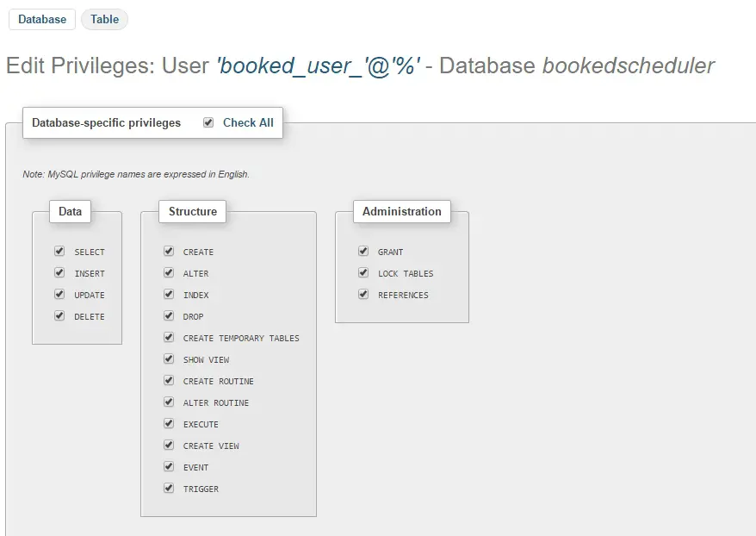Image resolution: width=756 pixels, height=536 pixels.
Task: Toggle the Check All checkbox
Action: 208,122
